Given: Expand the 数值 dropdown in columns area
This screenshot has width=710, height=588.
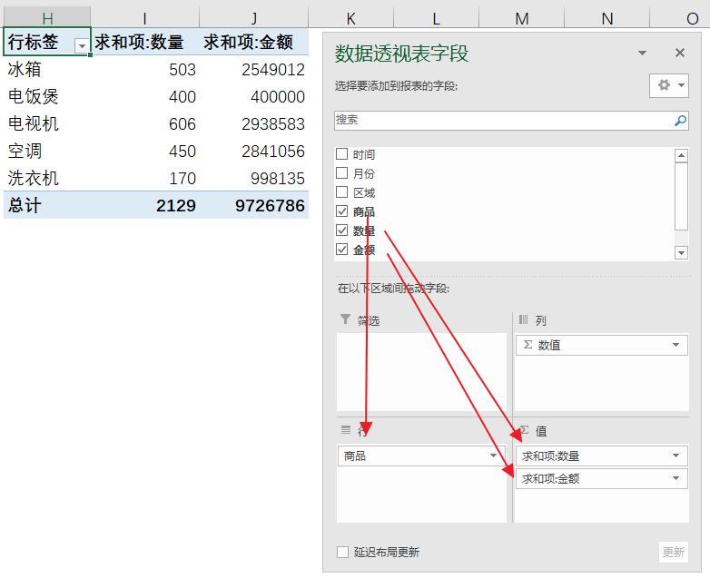Looking at the screenshot, I should tap(675, 345).
